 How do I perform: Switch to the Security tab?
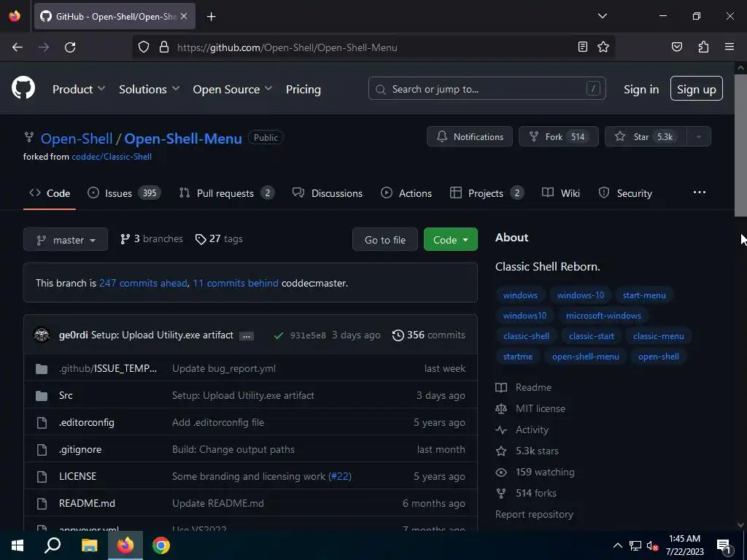coord(625,193)
